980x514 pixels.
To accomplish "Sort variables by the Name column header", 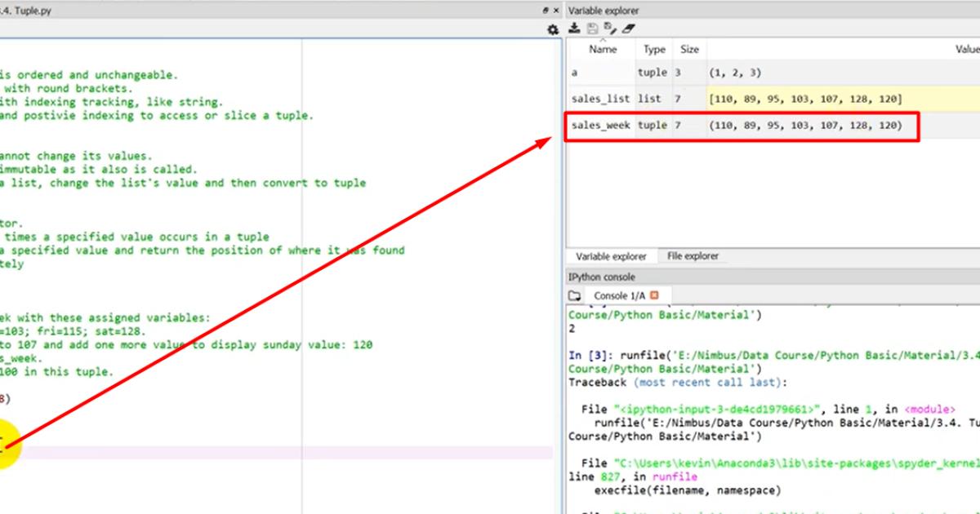I will point(603,49).
